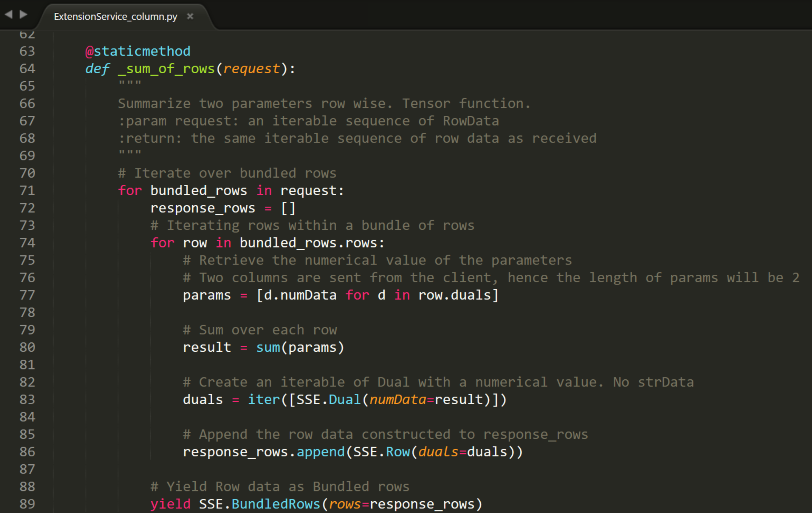The image size is (812, 513).
Task: Click the def keyword on line 64
Action: 98,69
